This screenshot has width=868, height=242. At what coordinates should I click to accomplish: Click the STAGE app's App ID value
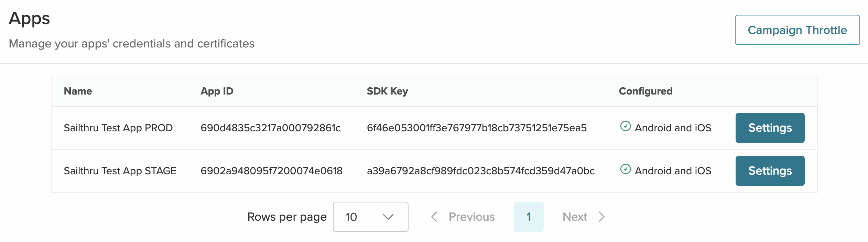click(271, 171)
